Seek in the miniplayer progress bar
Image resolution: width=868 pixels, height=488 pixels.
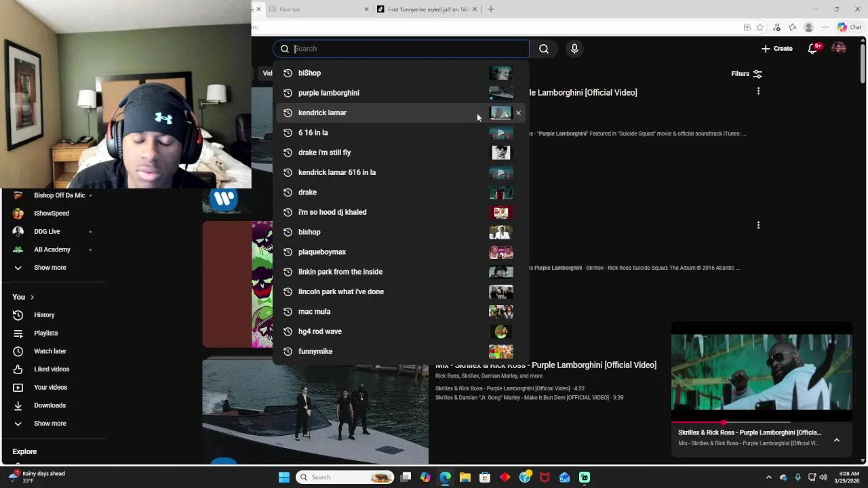[762, 422]
